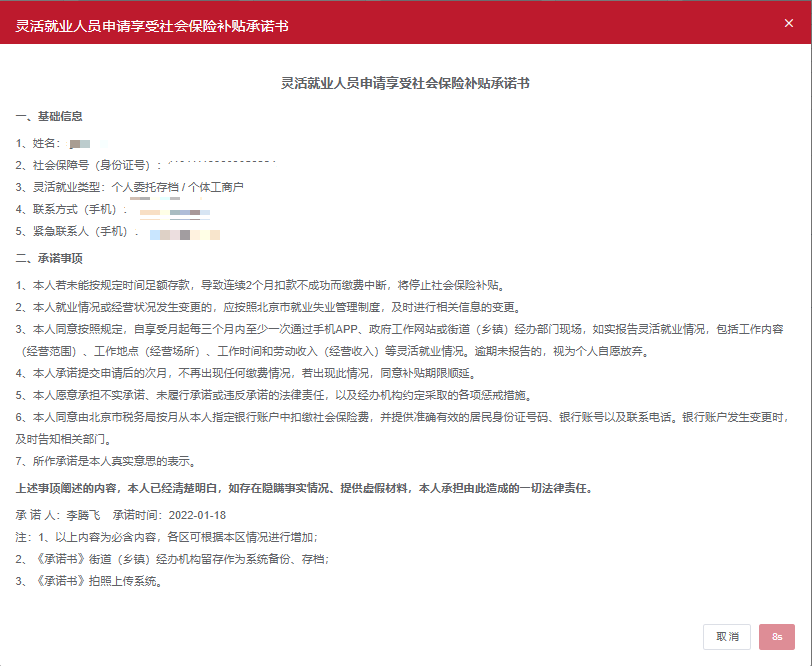
Task: Click the centered document title heading
Action: point(405,83)
